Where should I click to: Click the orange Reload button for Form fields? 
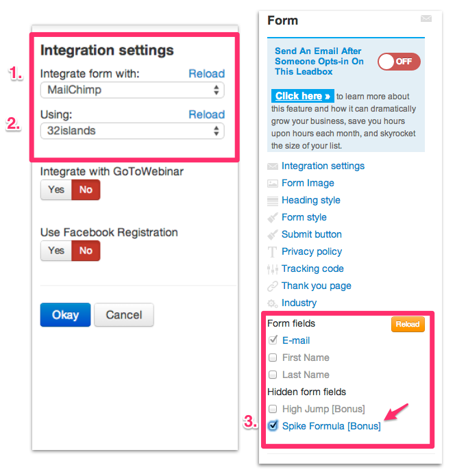pos(408,324)
